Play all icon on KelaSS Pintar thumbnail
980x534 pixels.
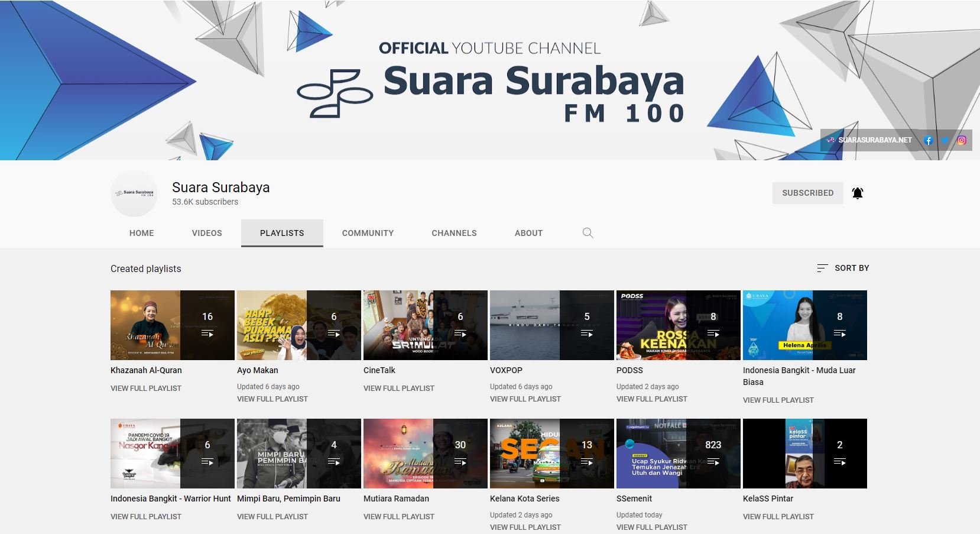coord(840,462)
